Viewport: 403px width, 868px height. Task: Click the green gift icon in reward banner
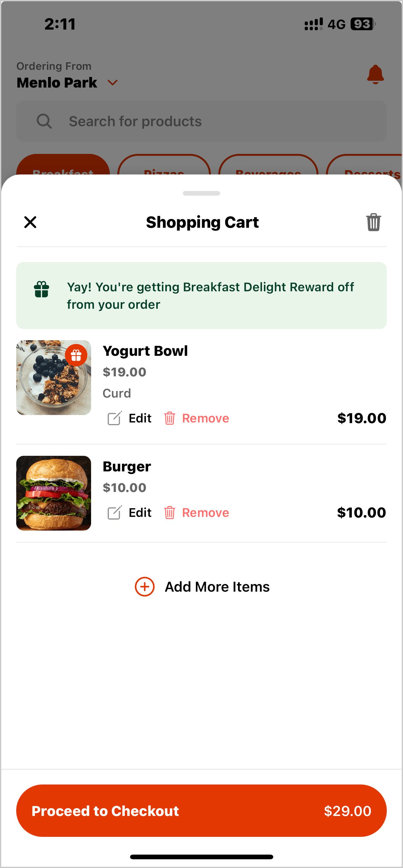click(41, 289)
